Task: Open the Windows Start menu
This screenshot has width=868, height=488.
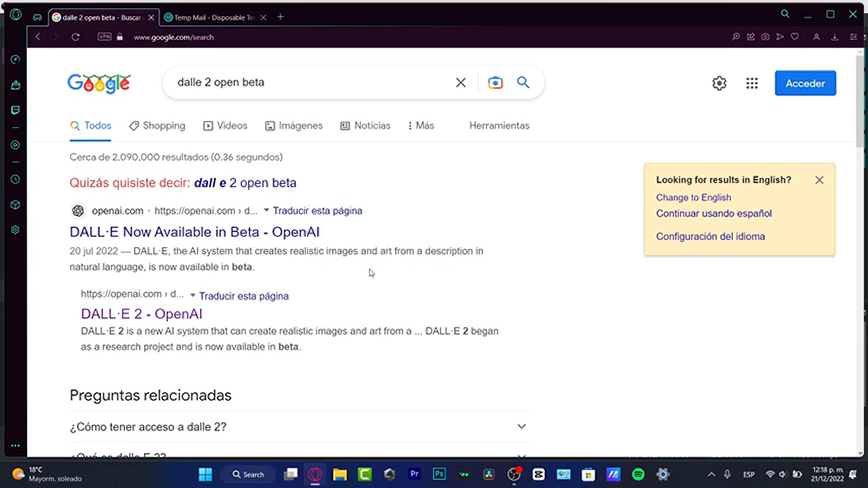Action: point(205,474)
